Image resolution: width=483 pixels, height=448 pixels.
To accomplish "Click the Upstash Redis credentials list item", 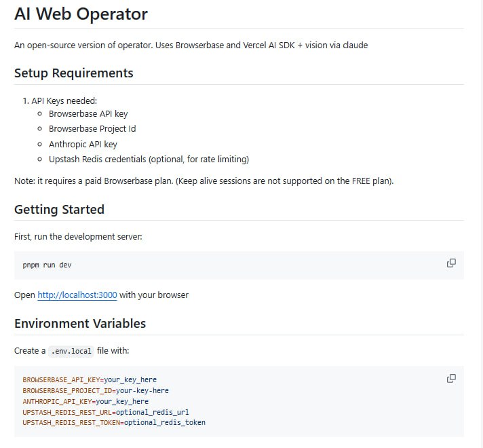I will 149,160.
